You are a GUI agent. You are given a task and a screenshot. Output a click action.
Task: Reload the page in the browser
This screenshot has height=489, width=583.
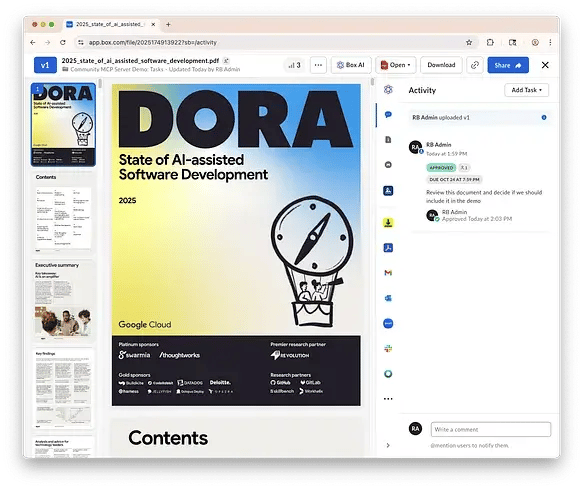click(63, 42)
